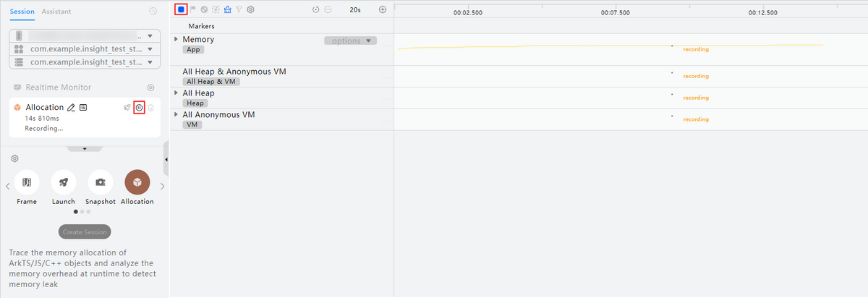The image size is (868, 298).
Task: Go to next template page arrow
Action: pos(162,187)
